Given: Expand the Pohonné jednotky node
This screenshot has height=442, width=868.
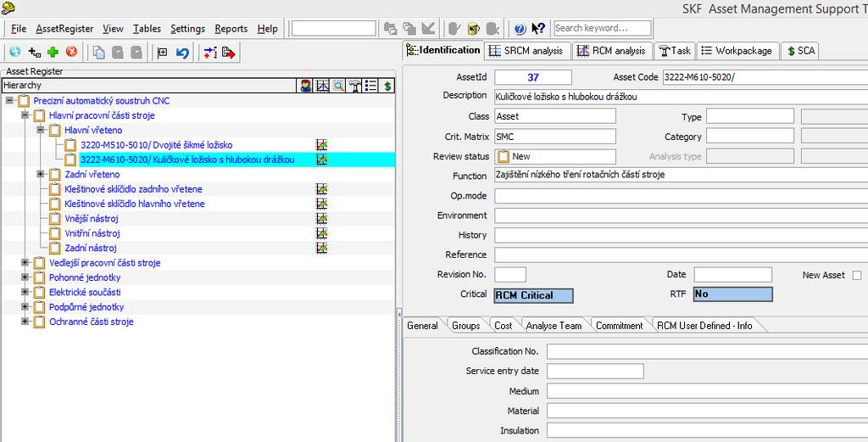Looking at the screenshot, I should tap(25, 277).
